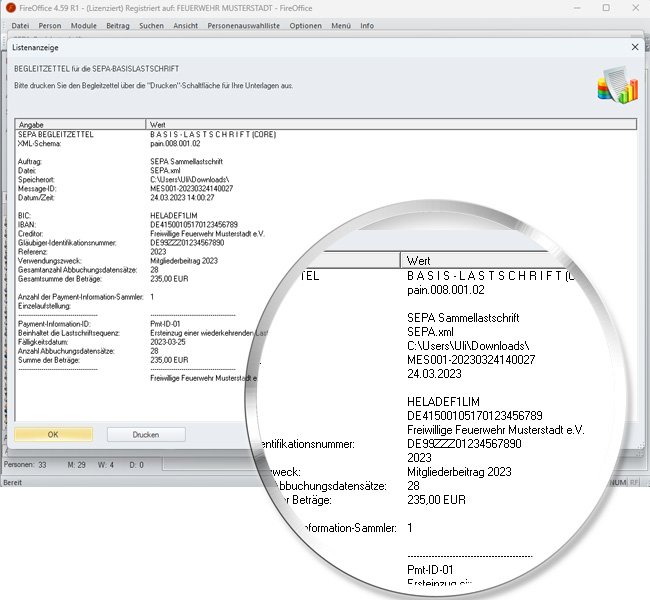This screenshot has width=650, height=600.
Task: Open the Datei menu
Action: (20, 25)
